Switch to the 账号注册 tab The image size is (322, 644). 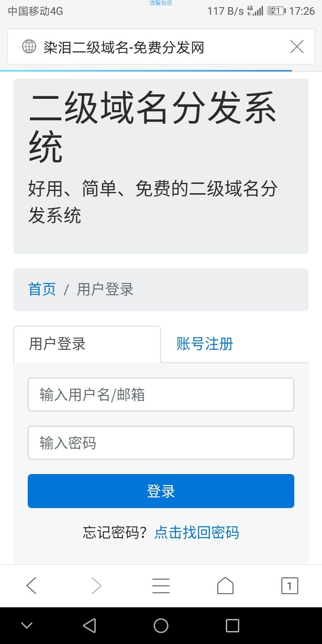click(x=205, y=344)
